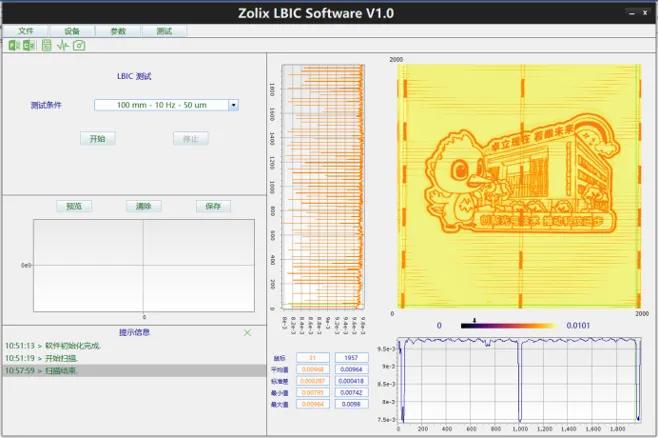Click the document report icon in toolbar
The height and width of the screenshot is (438, 659).
click(47, 45)
